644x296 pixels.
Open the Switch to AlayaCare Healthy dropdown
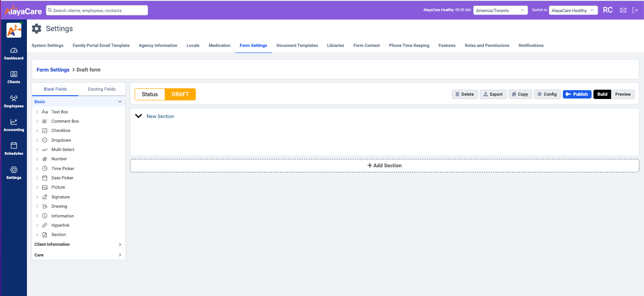point(573,10)
